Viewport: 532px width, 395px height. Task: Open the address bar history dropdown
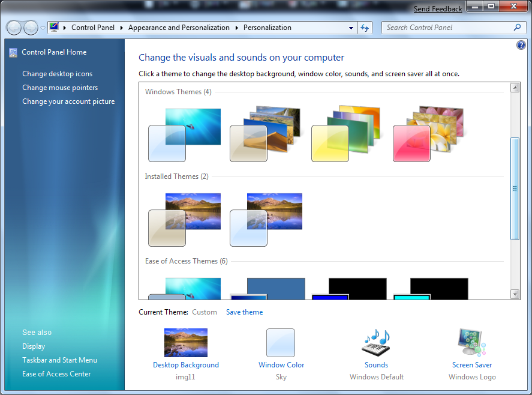tap(351, 28)
